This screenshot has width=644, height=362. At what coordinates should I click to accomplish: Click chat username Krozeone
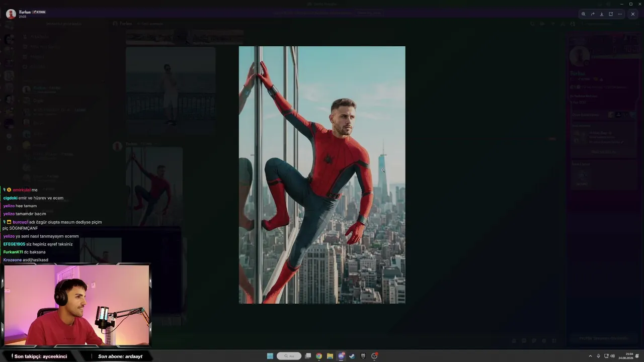click(13, 260)
